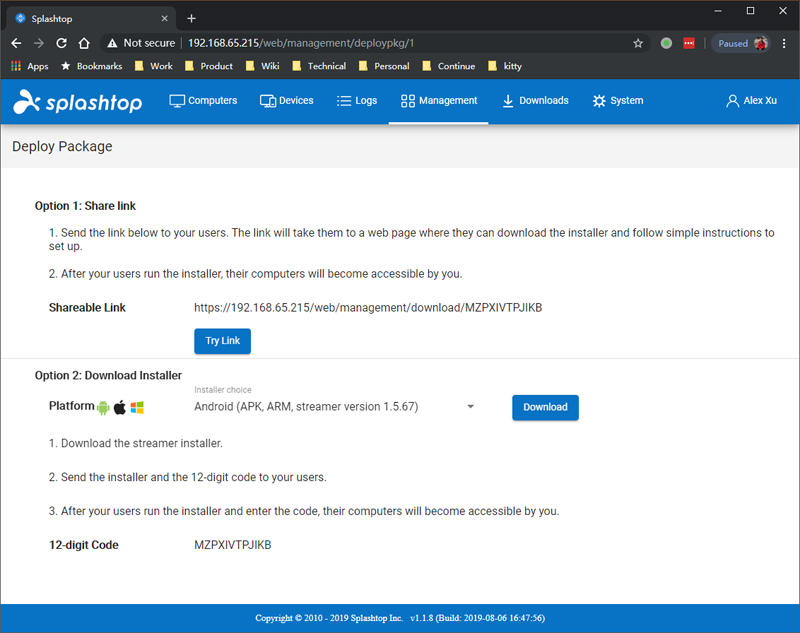This screenshot has height=633, width=800.
Task: Click the copyright footer text
Action: pos(400,618)
